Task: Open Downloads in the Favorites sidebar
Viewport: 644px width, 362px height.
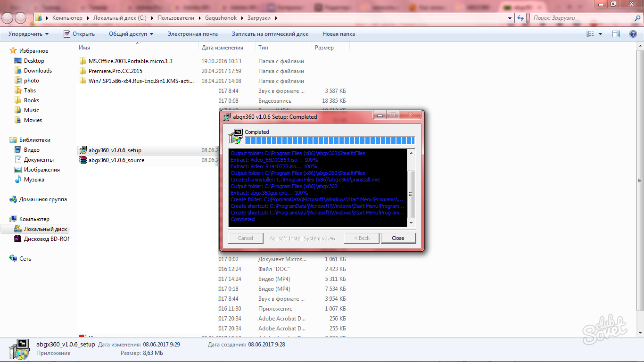Action: point(38,71)
